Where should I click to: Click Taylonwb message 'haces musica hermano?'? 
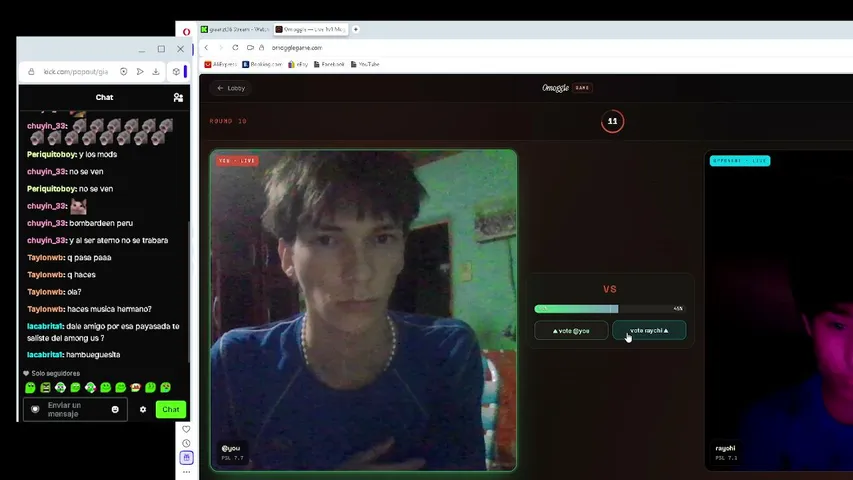click(x=109, y=309)
